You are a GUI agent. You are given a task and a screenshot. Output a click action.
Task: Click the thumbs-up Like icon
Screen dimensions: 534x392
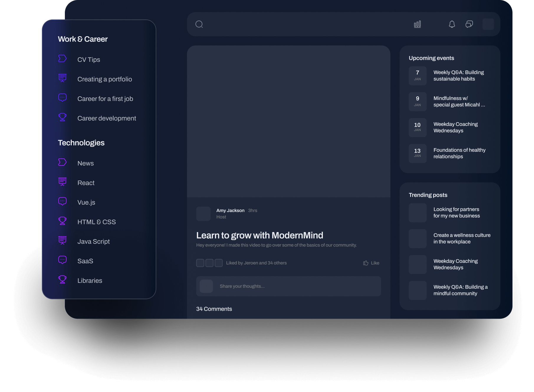(366, 263)
